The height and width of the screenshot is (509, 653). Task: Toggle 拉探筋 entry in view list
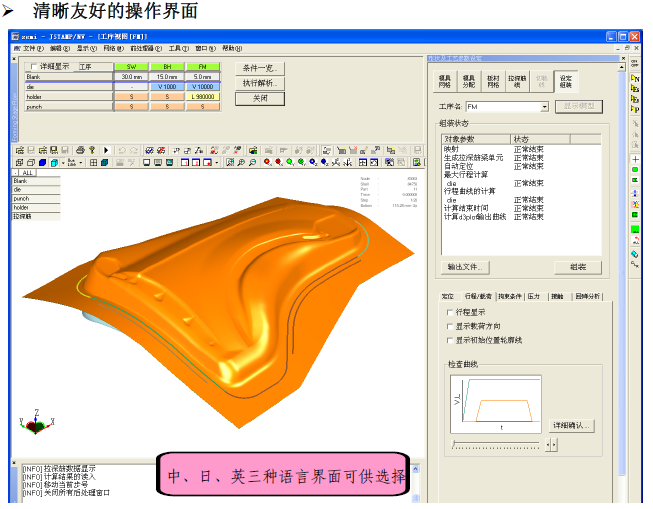[x=36, y=217]
